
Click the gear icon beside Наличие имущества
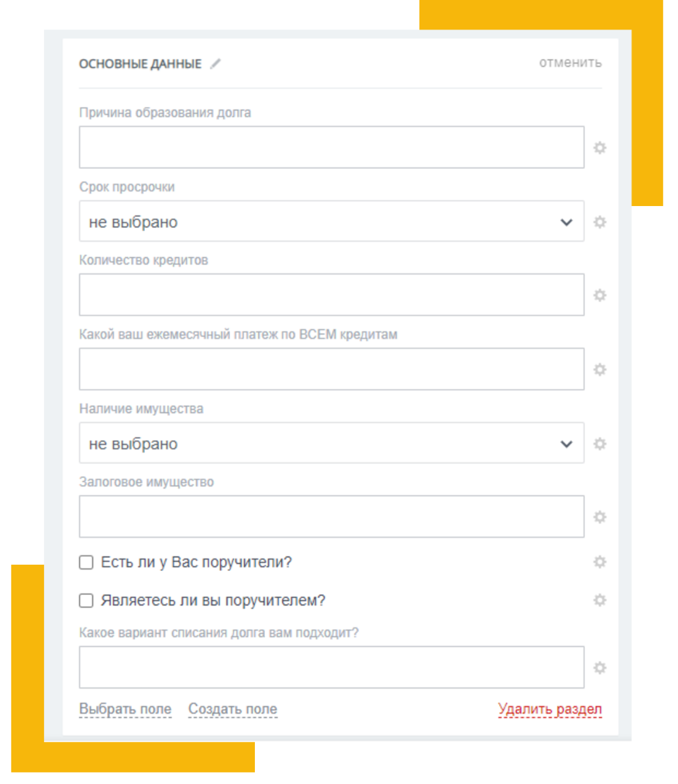tap(600, 444)
